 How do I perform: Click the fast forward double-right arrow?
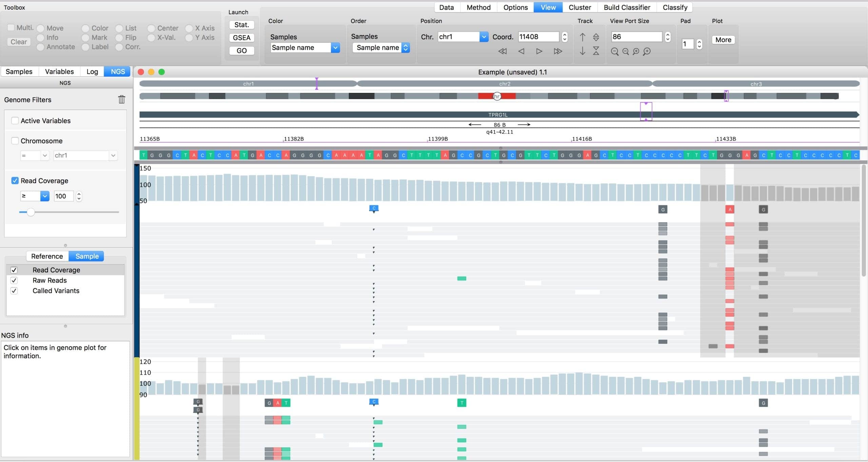558,51
